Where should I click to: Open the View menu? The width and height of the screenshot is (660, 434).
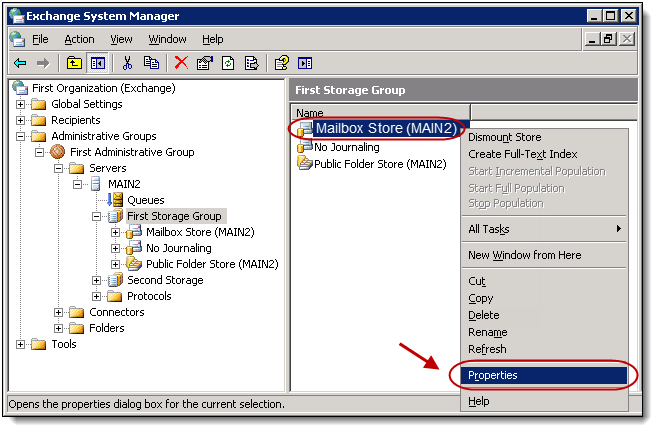click(121, 39)
